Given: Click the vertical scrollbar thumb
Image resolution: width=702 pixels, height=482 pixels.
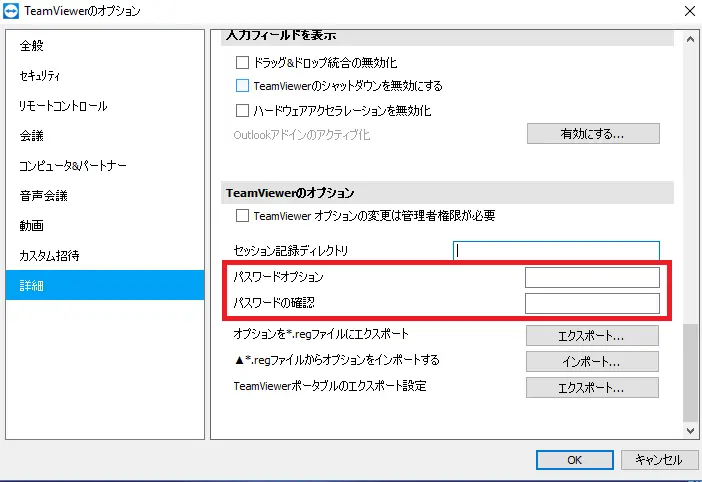Looking at the screenshot, I should click(690, 373).
